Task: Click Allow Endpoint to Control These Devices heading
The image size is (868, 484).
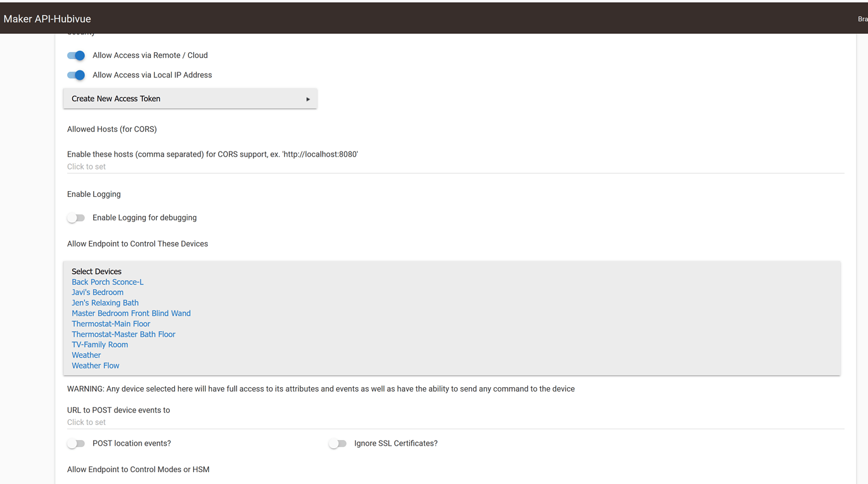Action: pyautogui.click(x=138, y=244)
